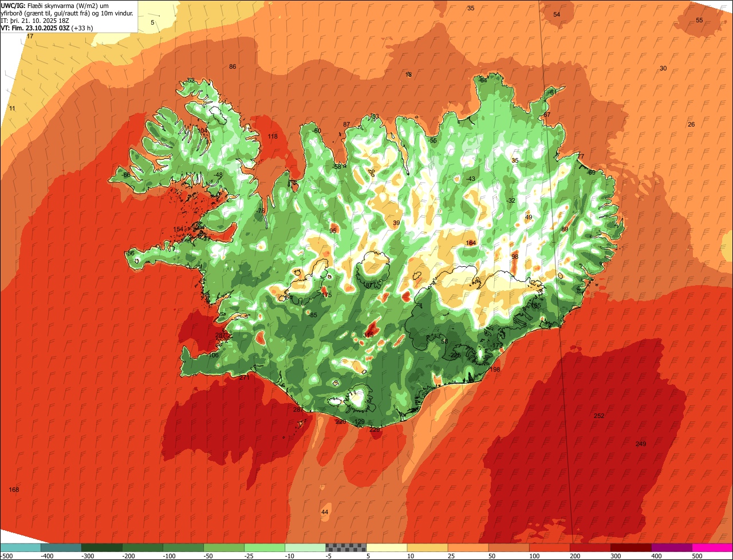This screenshot has width=733, height=560.
Task: Click the value 76 in west Iceland
Action: pos(261,211)
